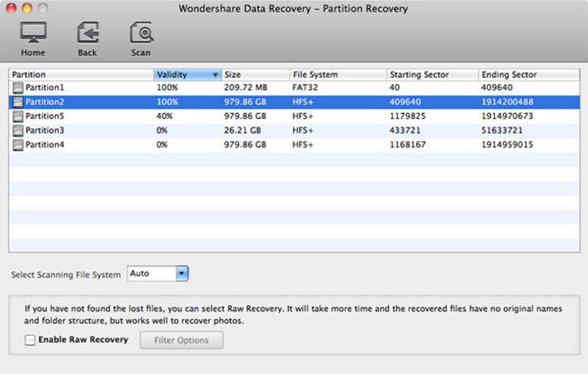Start Scan from the toolbar
Image resolution: width=588 pixels, height=374 pixels.
pyautogui.click(x=141, y=33)
